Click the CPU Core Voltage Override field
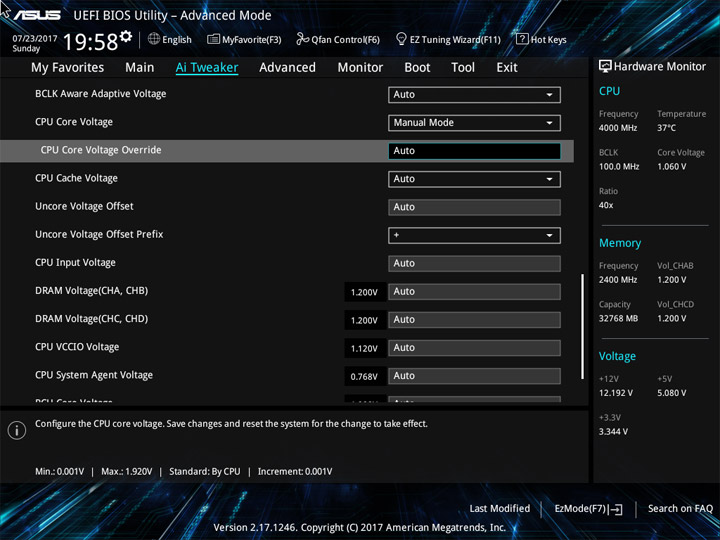 [x=474, y=151]
